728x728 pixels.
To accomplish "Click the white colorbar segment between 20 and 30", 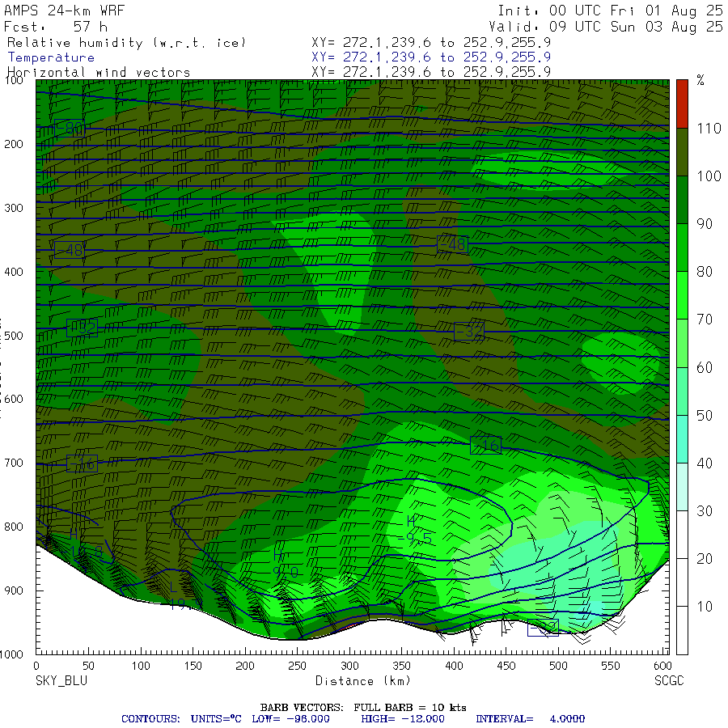I will (682, 535).
